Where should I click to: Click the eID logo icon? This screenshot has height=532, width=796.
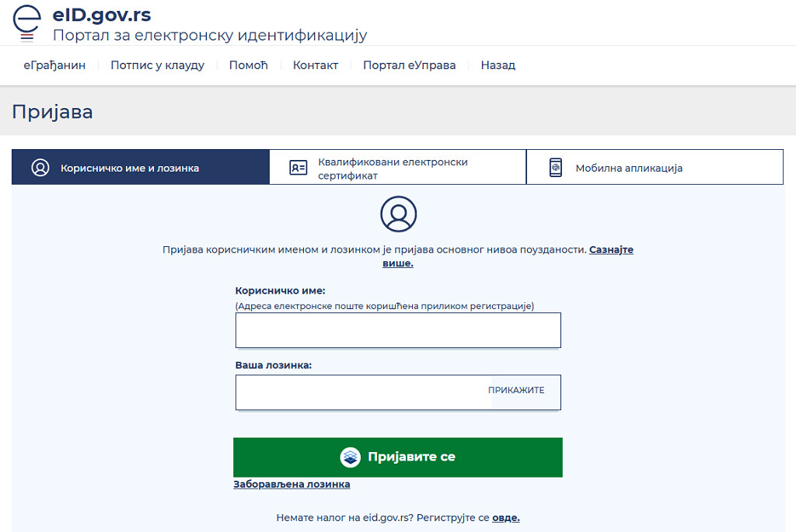[28, 23]
